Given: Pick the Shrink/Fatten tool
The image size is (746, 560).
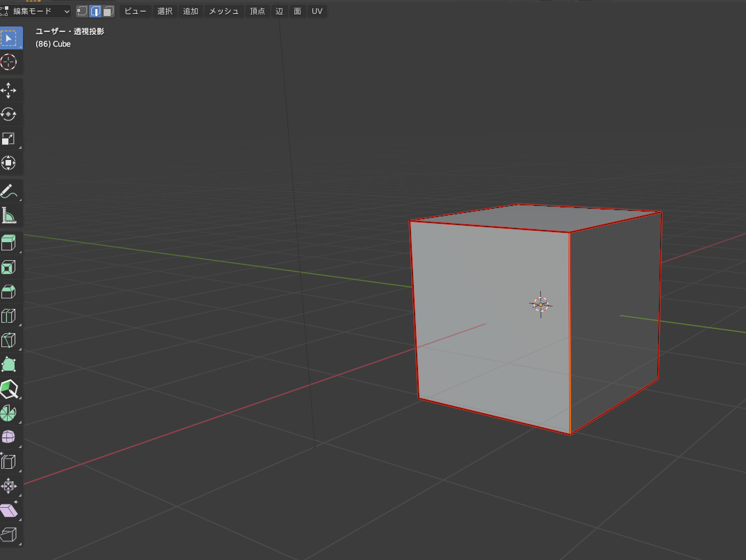Looking at the screenshot, I should pyautogui.click(x=9, y=486).
